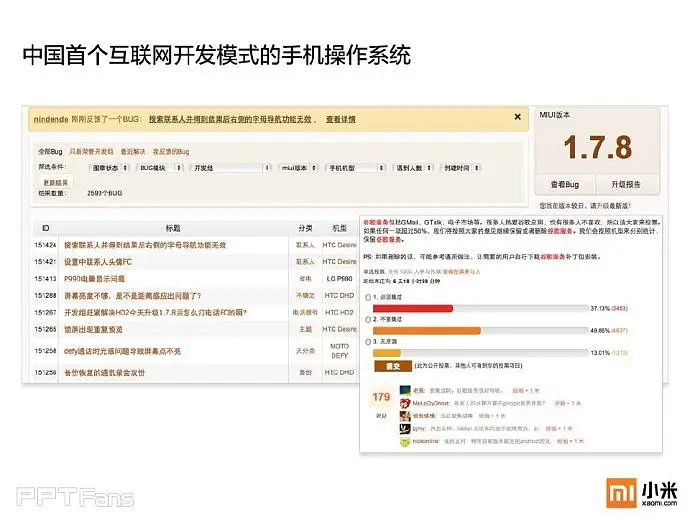Click MeLoDyGhost's avatar icon

(405, 402)
